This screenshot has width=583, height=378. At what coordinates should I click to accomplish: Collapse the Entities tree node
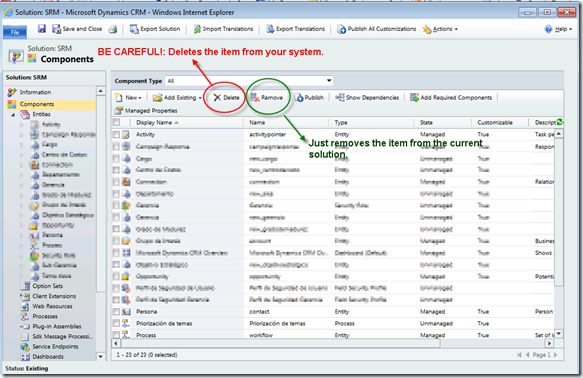pyautogui.click(x=13, y=114)
